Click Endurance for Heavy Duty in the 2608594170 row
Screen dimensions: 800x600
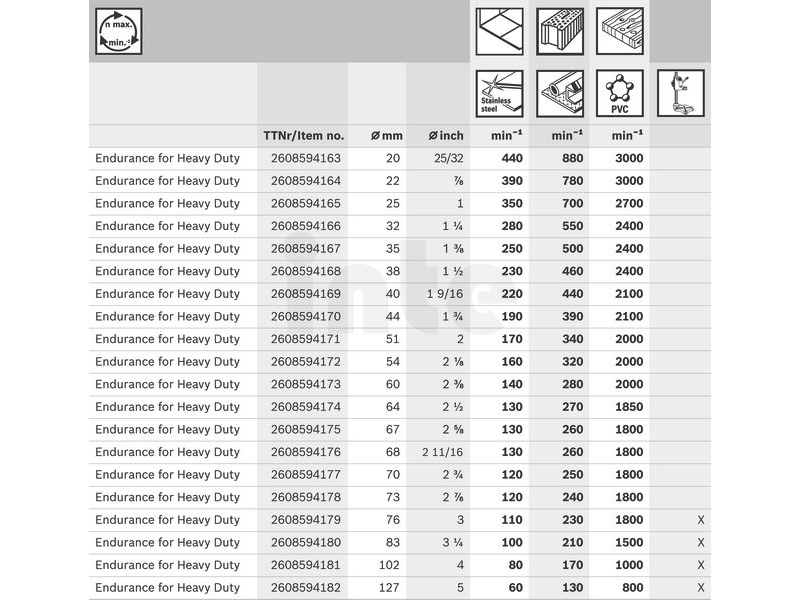tap(167, 316)
